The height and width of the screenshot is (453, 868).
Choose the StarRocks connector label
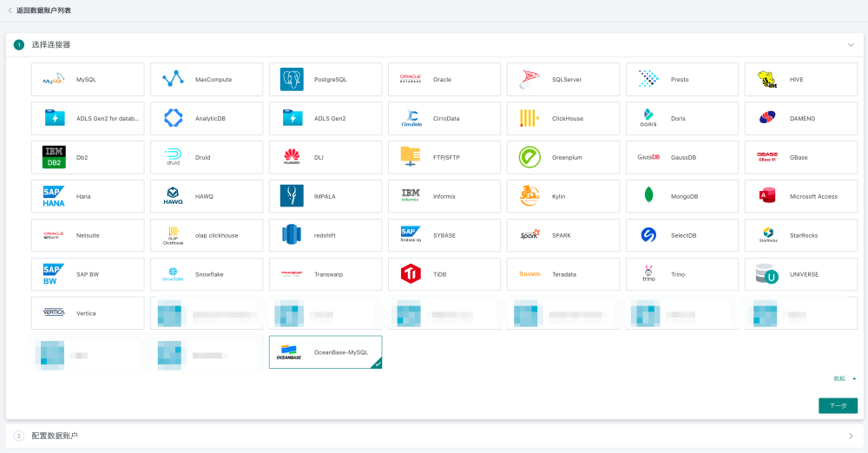(x=803, y=235)
